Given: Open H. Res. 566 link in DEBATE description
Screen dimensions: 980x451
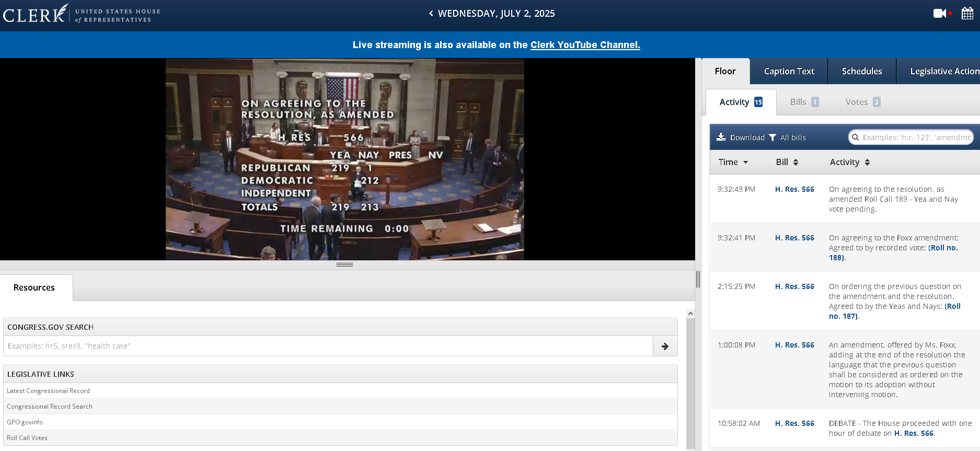Looking at the screenshot, I should pyautogui.click(x=914, y=433).
